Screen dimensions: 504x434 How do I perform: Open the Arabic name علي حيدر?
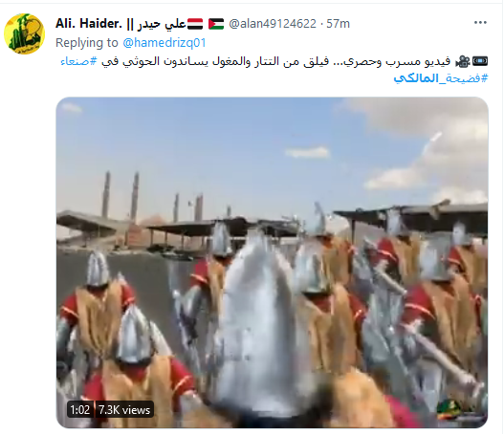[162, 24]
